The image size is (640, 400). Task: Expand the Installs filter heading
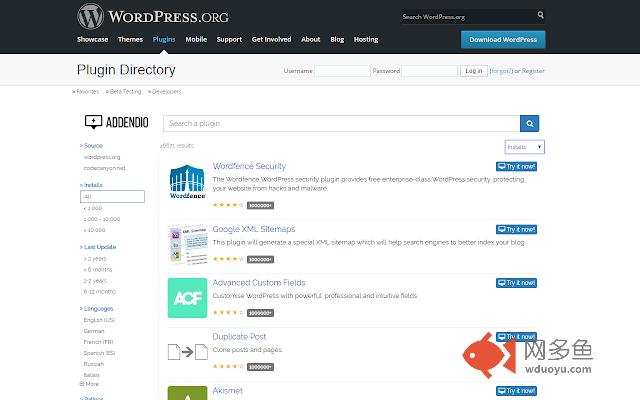[91, 185]
